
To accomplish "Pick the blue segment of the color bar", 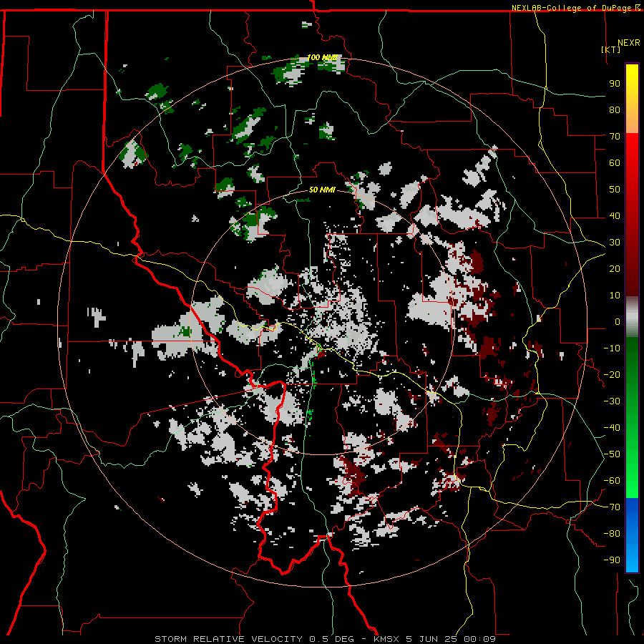I will pyautogui.click(x=632, y=535).
